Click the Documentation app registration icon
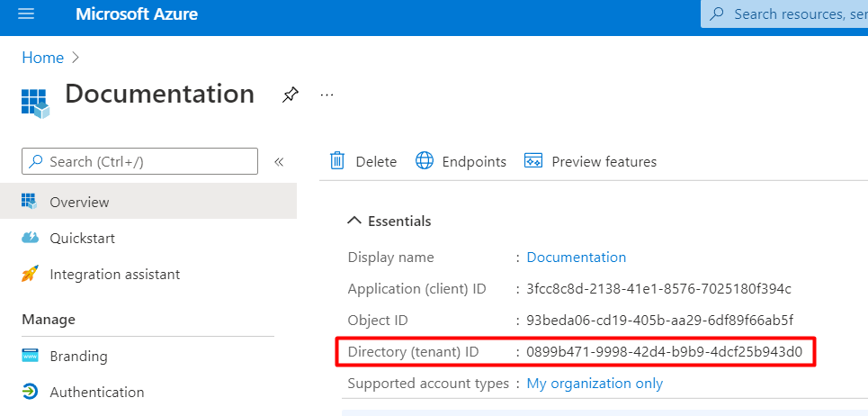 (35, 103)
